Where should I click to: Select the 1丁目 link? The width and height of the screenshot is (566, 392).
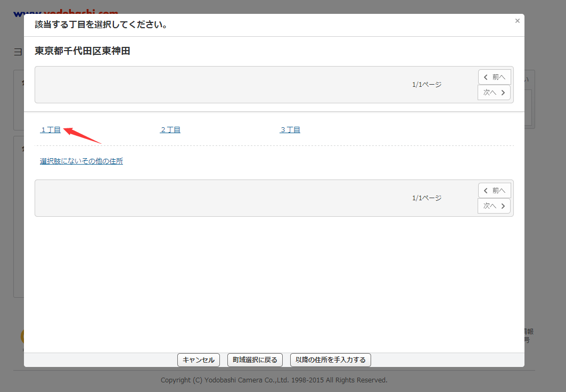point(50,130)
